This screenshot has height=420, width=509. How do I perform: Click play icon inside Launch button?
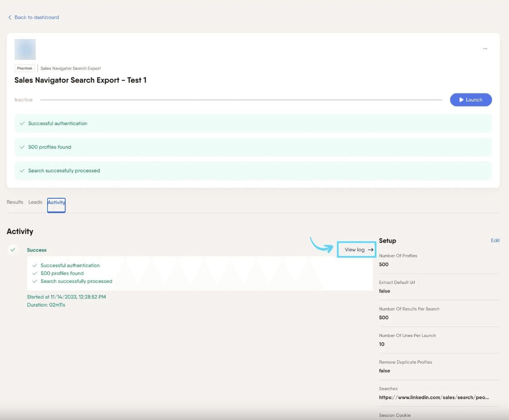click(x=461, y=100)
